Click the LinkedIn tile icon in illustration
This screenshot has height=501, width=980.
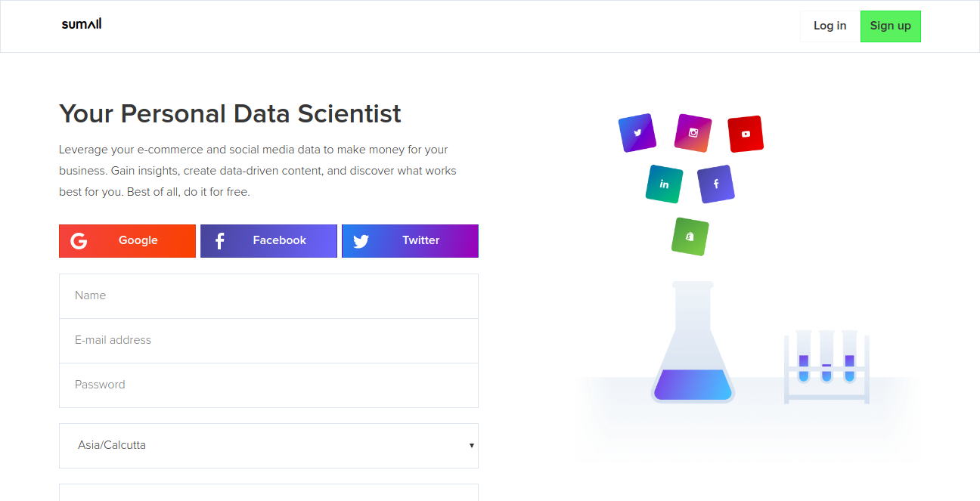(664, 184)
